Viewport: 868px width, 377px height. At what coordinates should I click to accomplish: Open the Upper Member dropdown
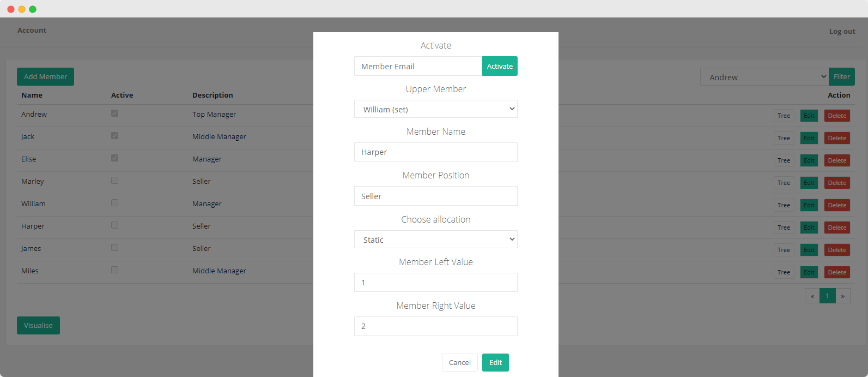pyautogui.click(x=436, y=109)
